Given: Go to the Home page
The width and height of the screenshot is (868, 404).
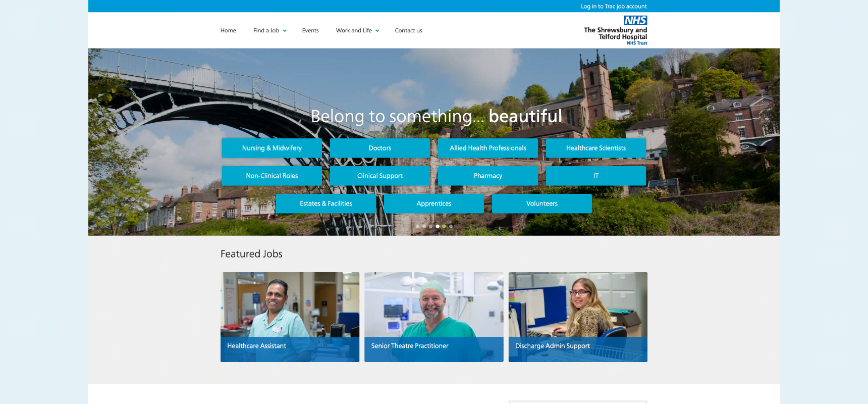Looking at the screenshot, I should [228, 30].
